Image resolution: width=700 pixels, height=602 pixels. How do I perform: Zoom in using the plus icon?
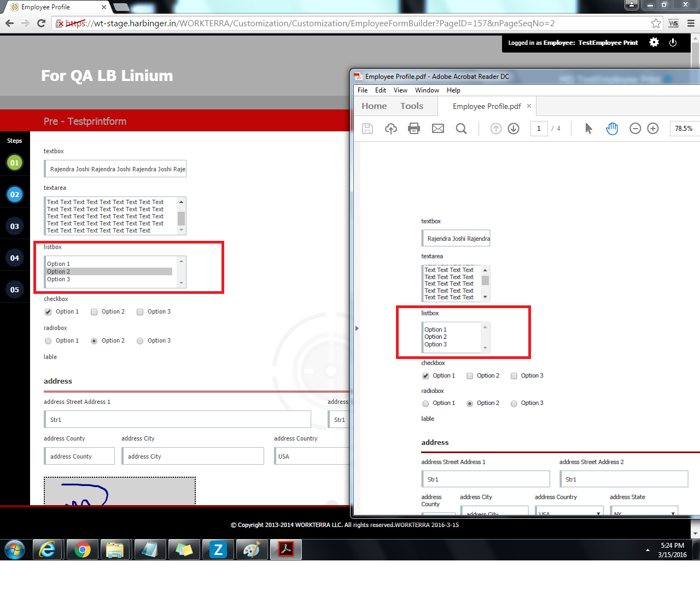pyautogui.click(x=653, y=129)
